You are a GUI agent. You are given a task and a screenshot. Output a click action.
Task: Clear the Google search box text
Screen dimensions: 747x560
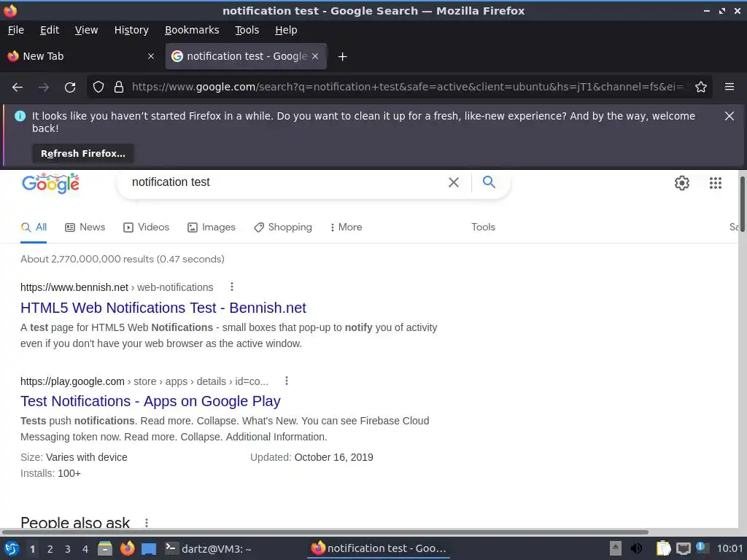(454, 182)
